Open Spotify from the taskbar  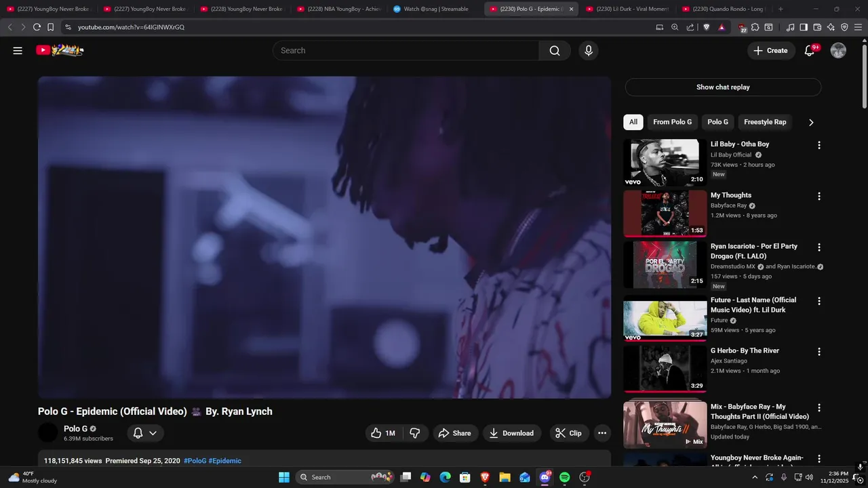[x=564, y=477]
